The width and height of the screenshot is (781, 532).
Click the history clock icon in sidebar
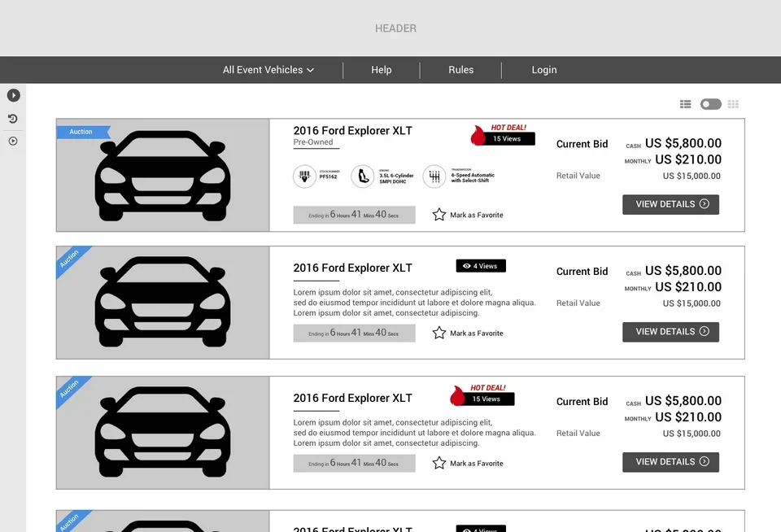[13, 119]
